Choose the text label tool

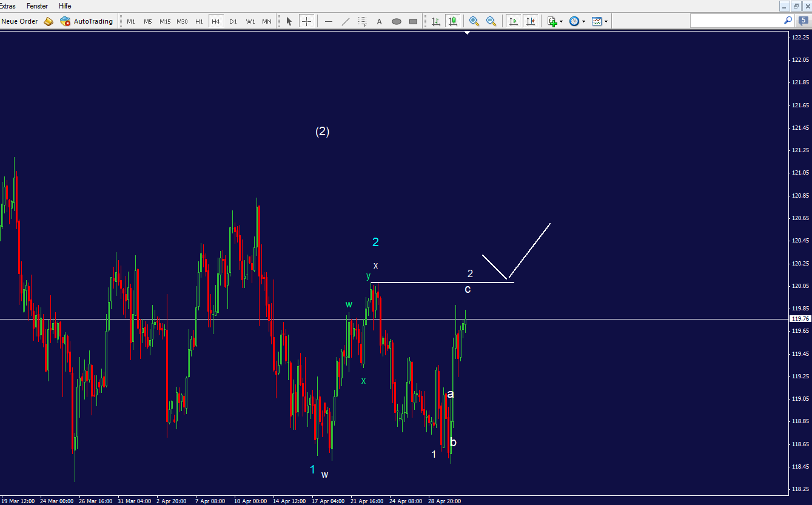(379, 21)
